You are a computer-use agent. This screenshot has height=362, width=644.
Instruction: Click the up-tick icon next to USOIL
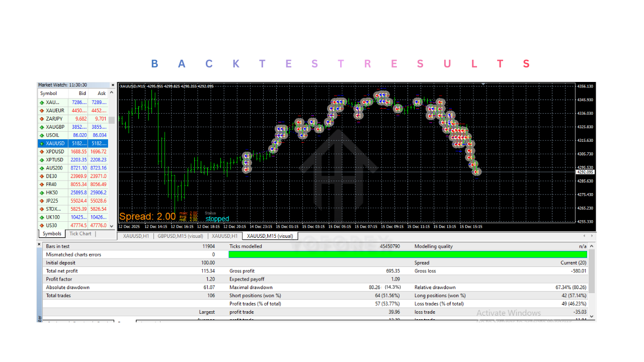[41, 135]
